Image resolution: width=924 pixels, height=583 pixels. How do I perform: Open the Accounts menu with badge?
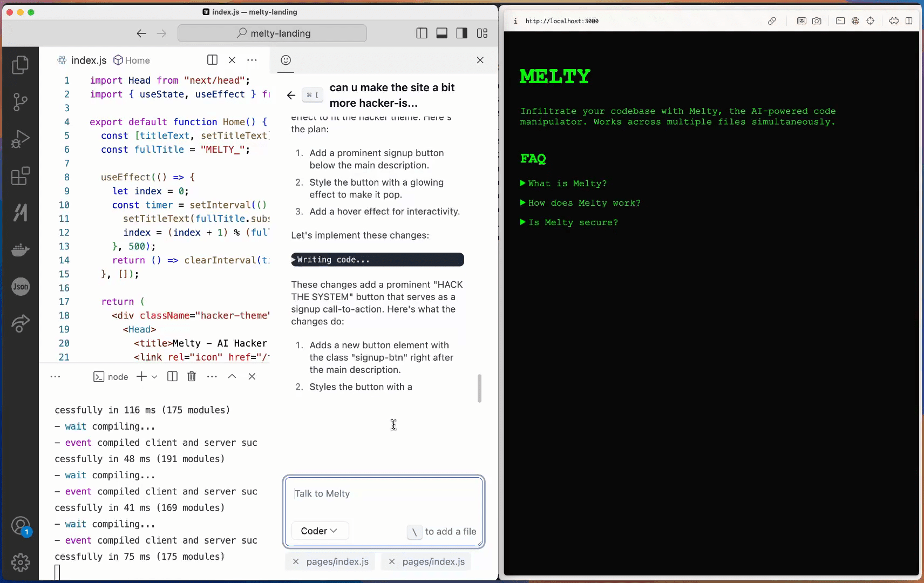click(20, 526)
